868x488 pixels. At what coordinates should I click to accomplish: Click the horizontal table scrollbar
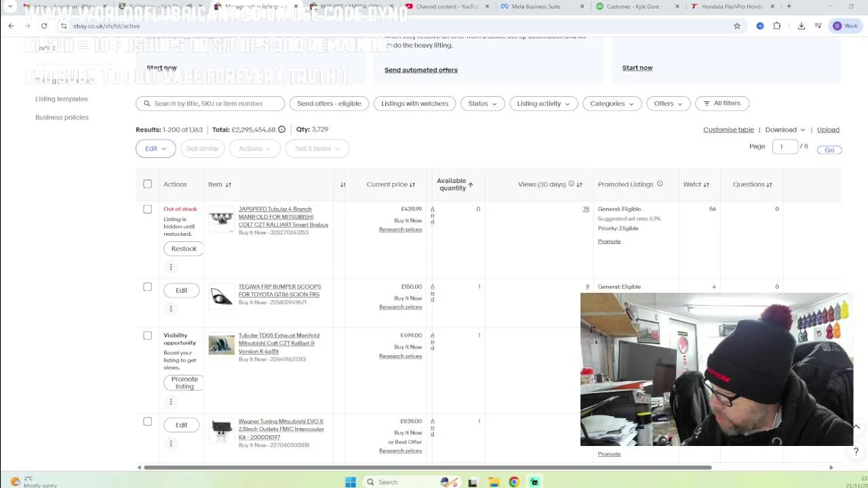(427, 467)
